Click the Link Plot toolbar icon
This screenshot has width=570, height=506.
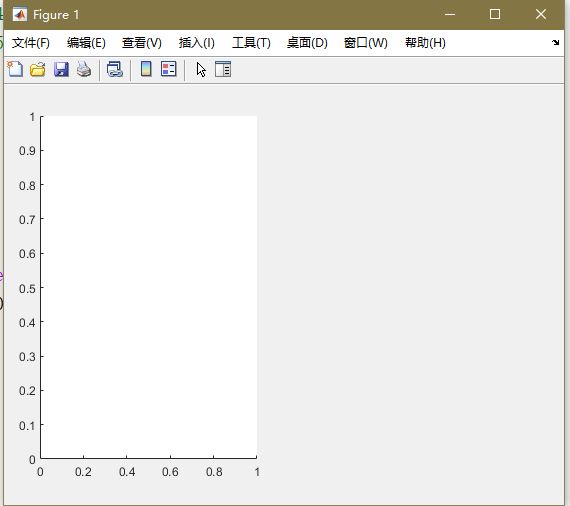pyautogui.click(x=115, y=69)
